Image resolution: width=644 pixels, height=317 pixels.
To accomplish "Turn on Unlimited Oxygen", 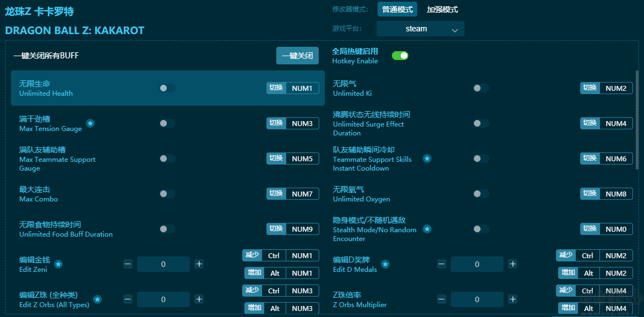I will click(x=481, y=194).
